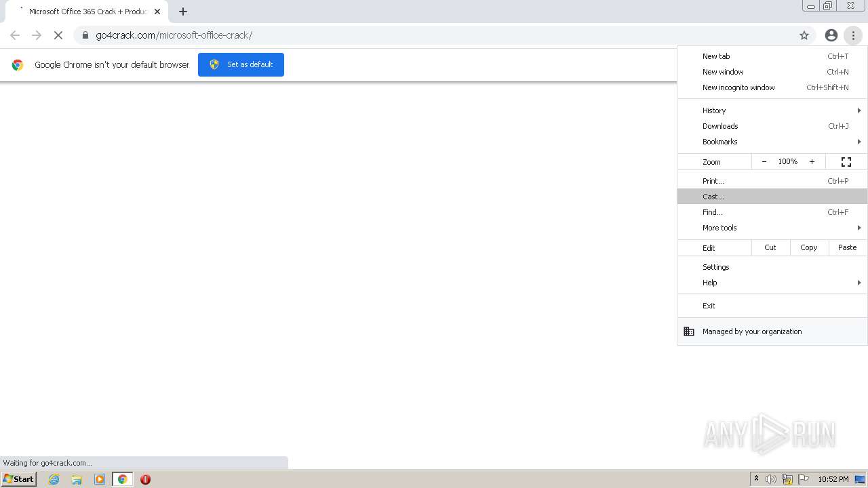Open the profile avatar icon
This screenshot has height=488, width=868.
pos(831,35)
